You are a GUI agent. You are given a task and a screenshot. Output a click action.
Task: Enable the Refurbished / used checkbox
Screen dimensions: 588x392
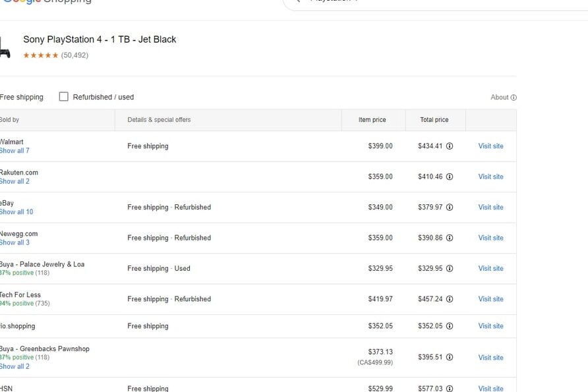(x=64, y=97)
